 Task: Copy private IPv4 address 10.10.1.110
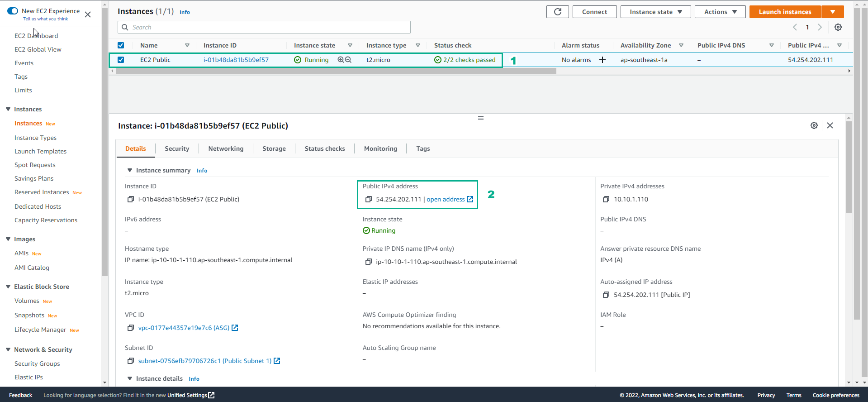click(606, 199)
